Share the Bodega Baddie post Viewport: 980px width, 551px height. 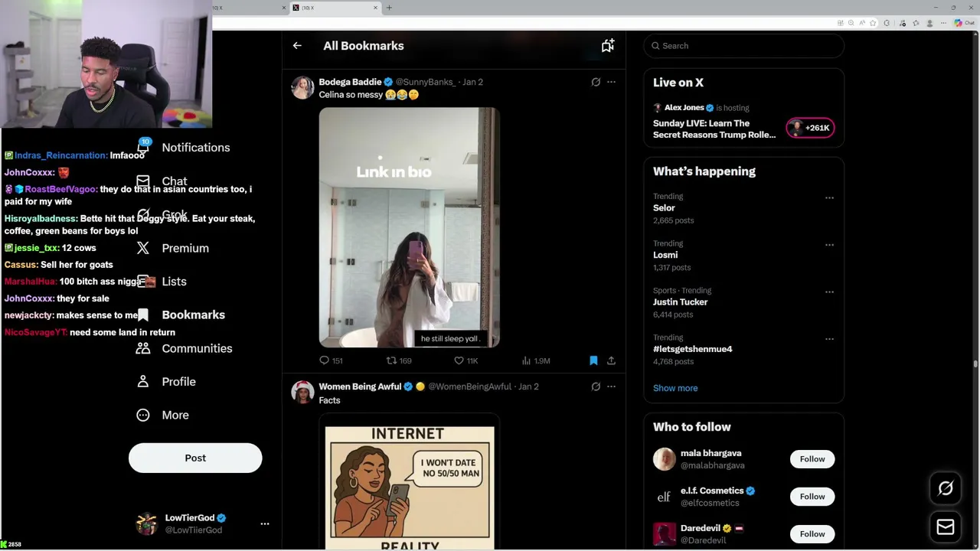[611, 360]
